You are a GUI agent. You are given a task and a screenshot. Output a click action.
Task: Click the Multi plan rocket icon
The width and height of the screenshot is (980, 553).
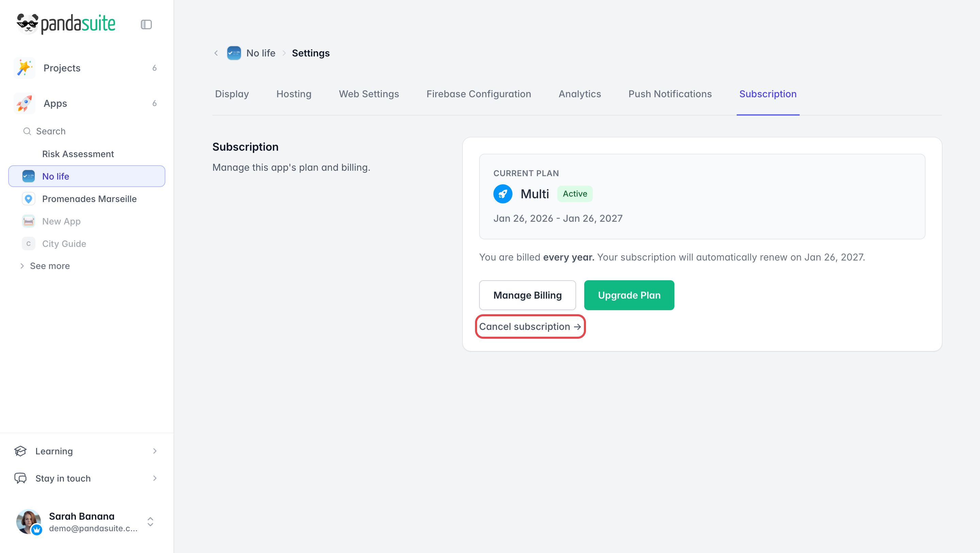pos(503,194)
